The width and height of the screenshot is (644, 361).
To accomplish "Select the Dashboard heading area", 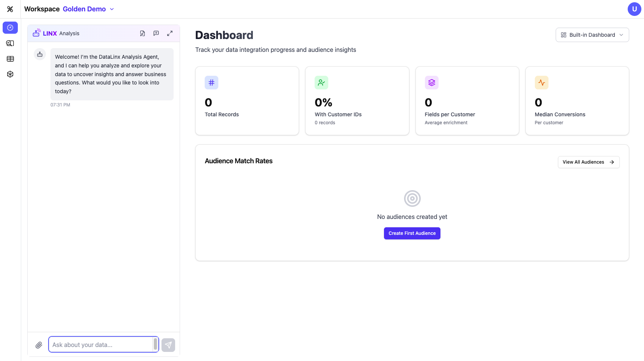I will (224, 35).
